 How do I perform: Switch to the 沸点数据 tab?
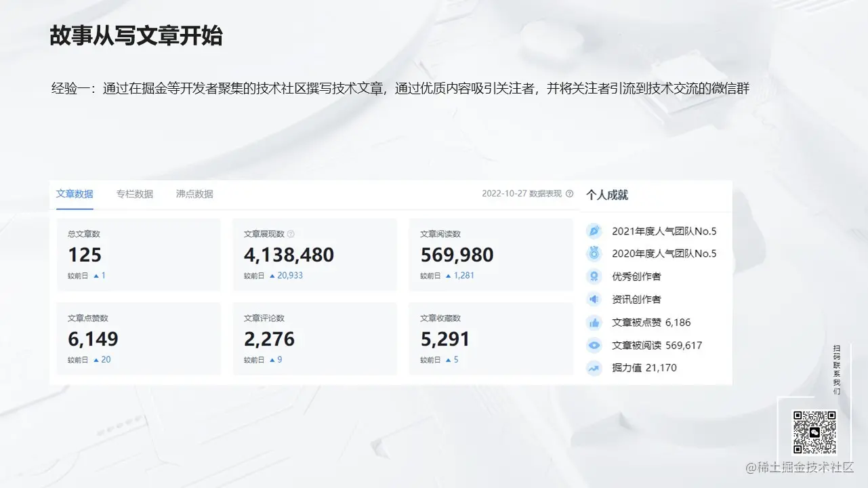[194, 194]
